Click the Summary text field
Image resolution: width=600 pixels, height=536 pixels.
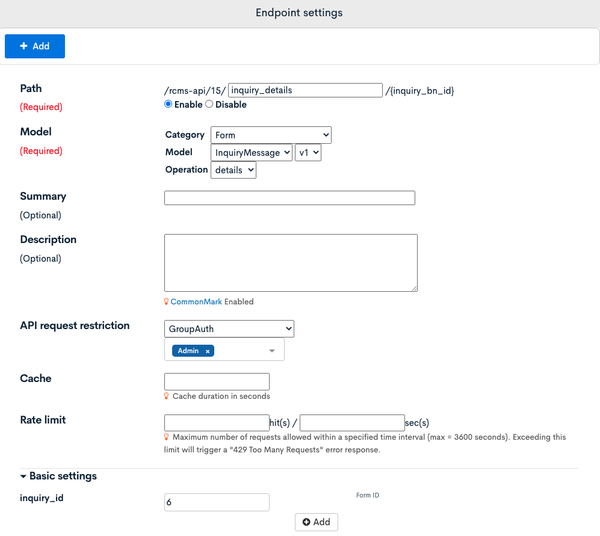pos(290,198)
